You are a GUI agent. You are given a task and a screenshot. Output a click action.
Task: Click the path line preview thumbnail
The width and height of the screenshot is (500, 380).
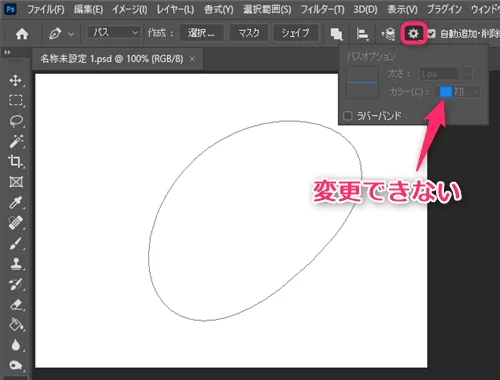(362, 82)
